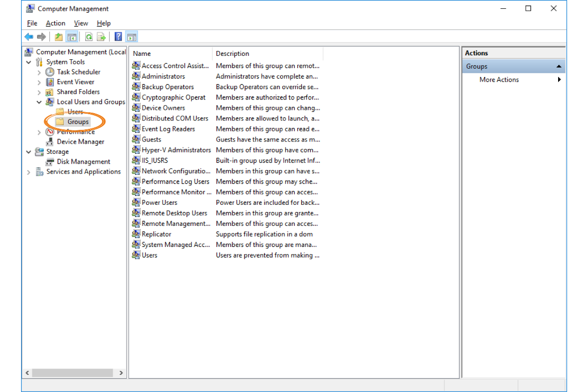Click the Export List toolbar icon
This screenshot has width=588, height=392.
point(101,37)
